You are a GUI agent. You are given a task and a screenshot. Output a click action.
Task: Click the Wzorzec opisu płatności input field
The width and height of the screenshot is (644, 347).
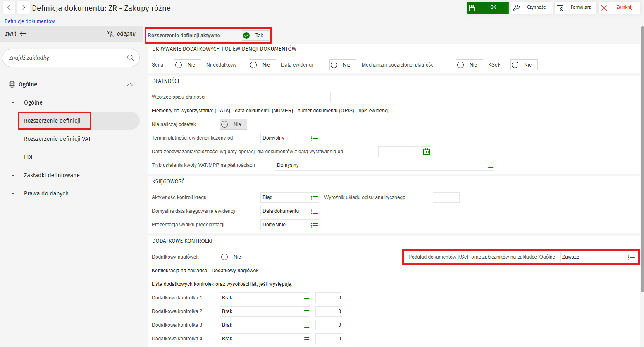(x=275, y=97)
